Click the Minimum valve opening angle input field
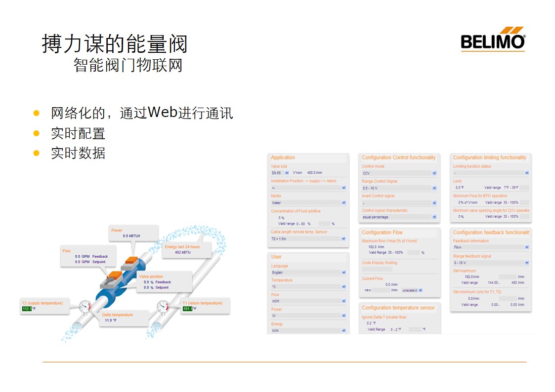 pyautogui.click(x=524, y=216)
